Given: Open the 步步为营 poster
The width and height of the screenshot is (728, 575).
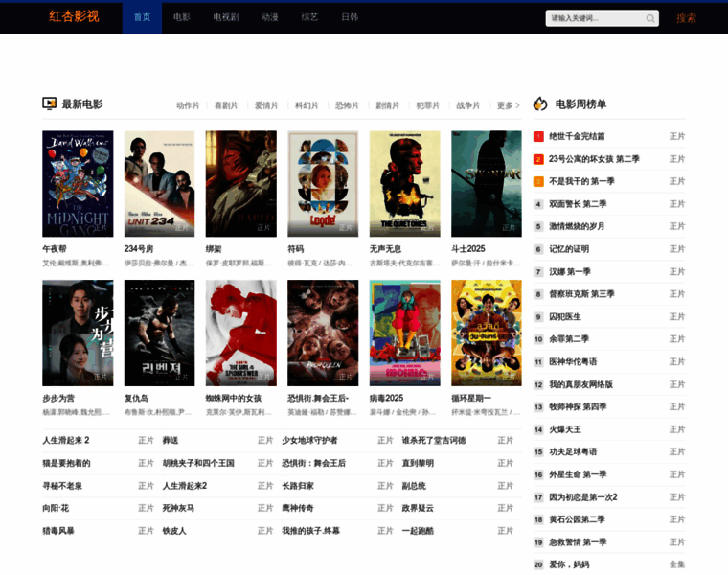Looking at the screenshot, I should [x=78, y=333].
